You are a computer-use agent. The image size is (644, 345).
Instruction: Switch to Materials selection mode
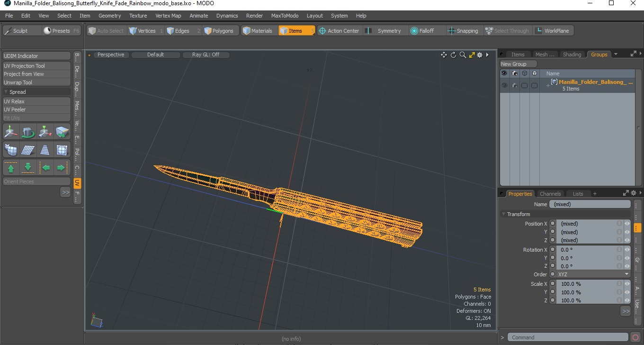pos(258,31)
